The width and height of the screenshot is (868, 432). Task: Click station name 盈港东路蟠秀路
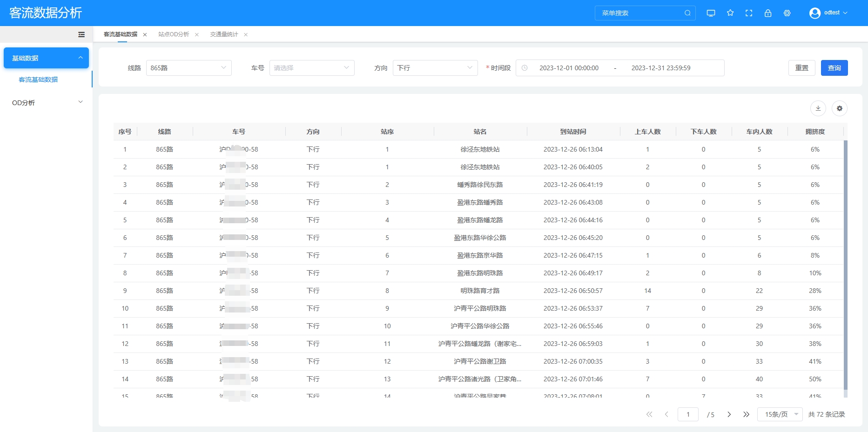480,202
